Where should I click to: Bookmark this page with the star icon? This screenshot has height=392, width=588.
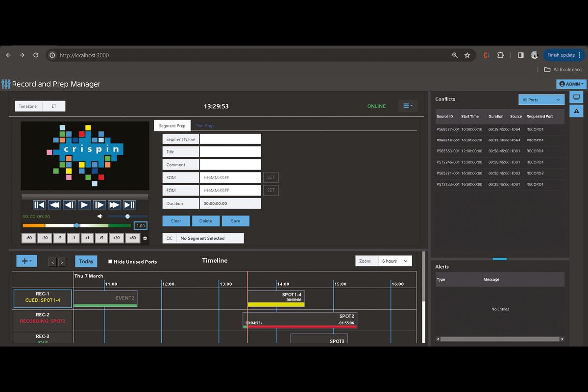pyautogui.click(x=467, y=55)
